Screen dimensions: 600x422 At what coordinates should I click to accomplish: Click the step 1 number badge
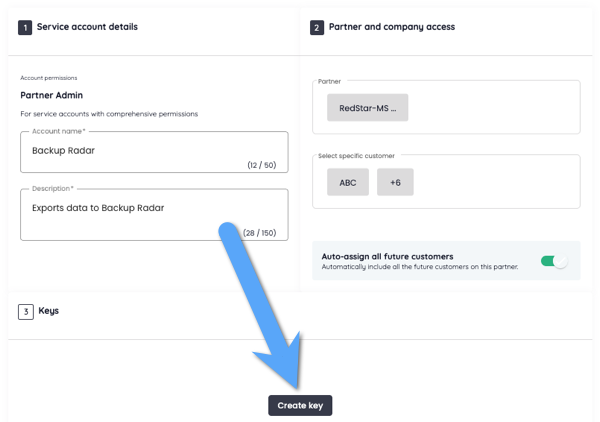pyautogui.click(x=25, y=27)
